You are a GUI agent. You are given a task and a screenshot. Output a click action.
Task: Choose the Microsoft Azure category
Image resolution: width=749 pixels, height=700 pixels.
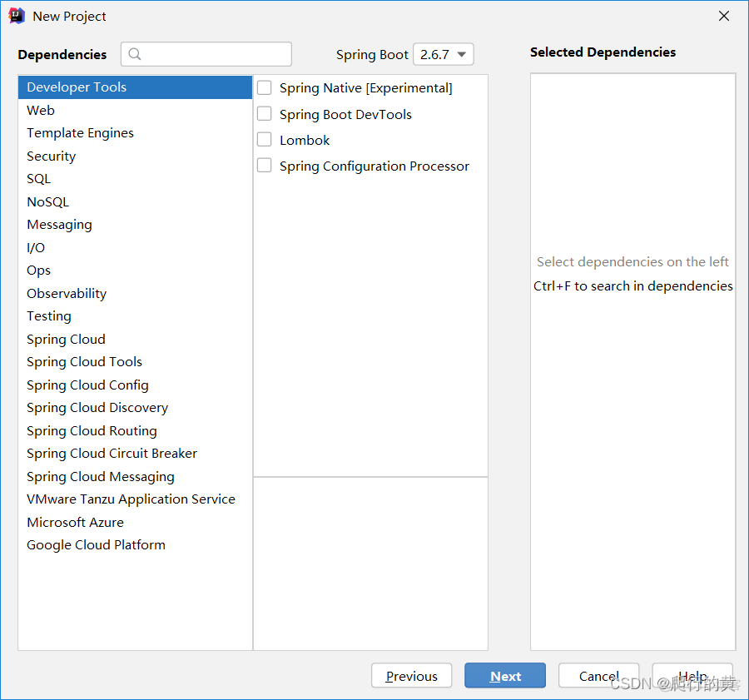[75, 522]
